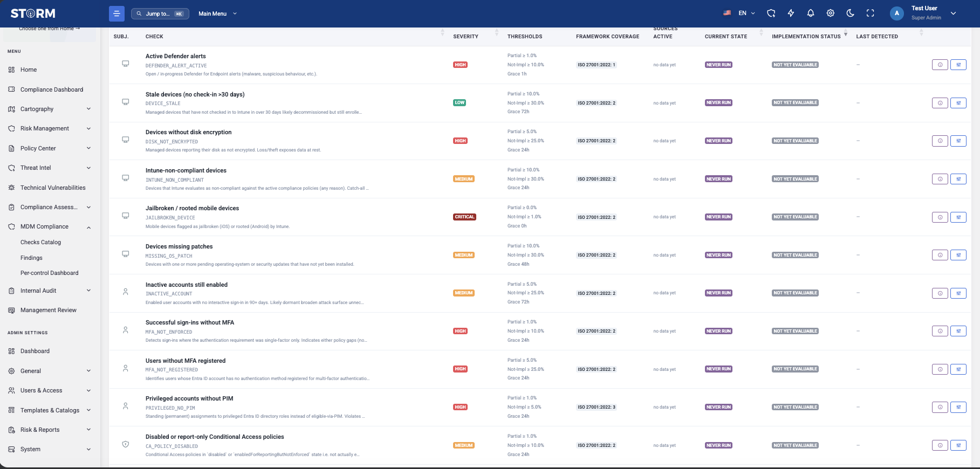Open tuning sliders for Jailbroken / rooted devices

958,217
